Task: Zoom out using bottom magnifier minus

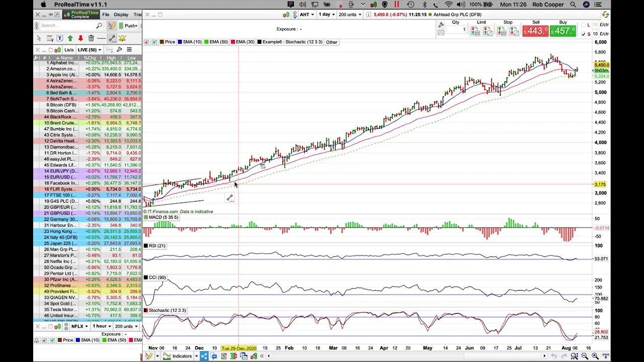Action: click(x=585, y=356)
